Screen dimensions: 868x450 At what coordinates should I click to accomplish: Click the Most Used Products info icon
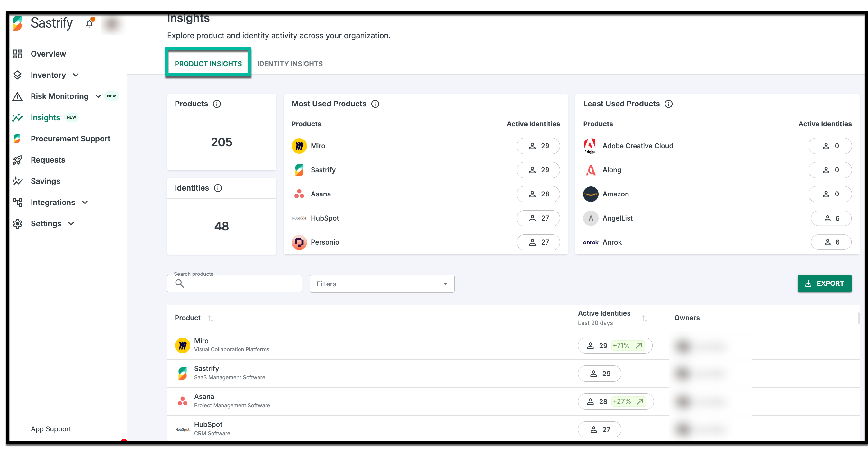[x=375, y=104]
